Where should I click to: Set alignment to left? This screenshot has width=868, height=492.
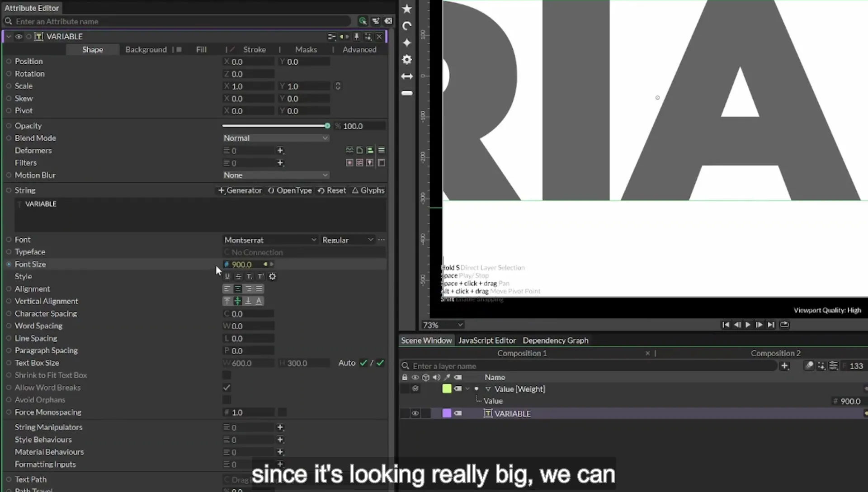pos(227,289)
